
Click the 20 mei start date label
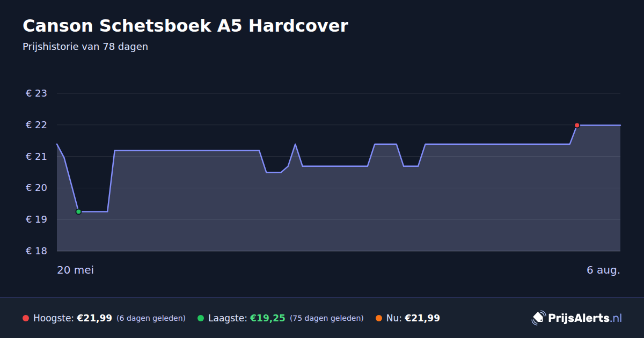(75, 270)
